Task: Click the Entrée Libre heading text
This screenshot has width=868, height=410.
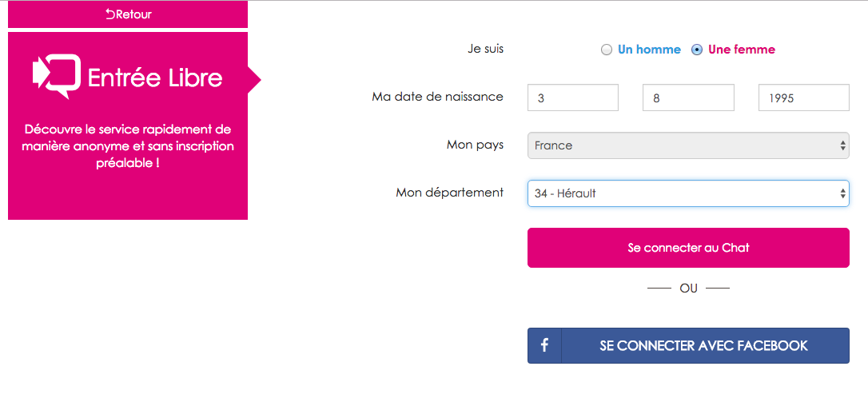Action: pyautogui.click(x=155, y=78)
